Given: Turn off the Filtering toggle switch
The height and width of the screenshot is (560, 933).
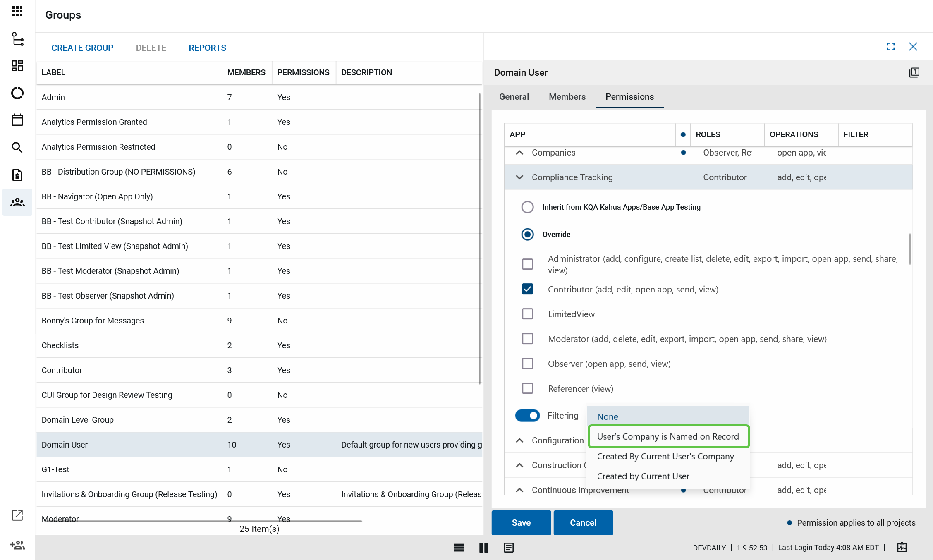Looking at the screenshot, I should point(527,415).
